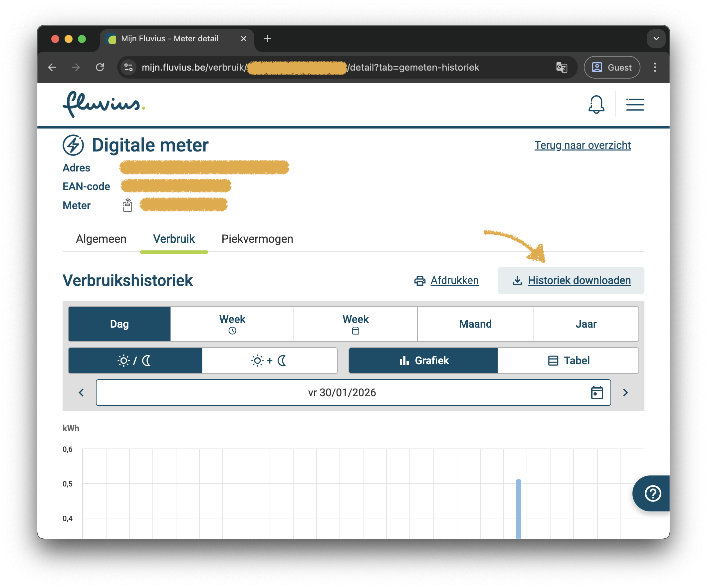
Task: Click the Fluvius logo
Action: click(104, 105)
